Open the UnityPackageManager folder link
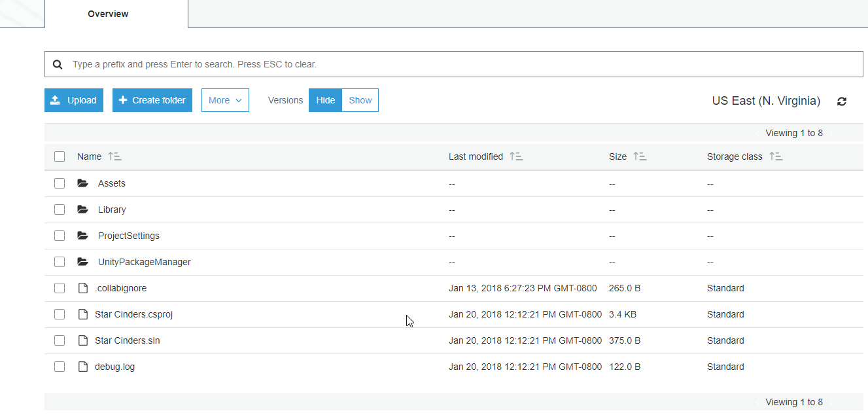868x417 pixels. tap(145, 262)
